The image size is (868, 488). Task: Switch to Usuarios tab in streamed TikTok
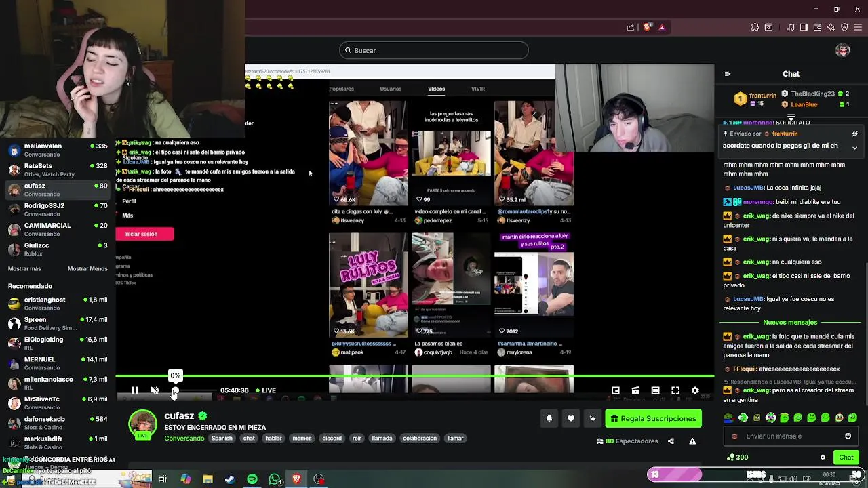coord(391,89)
